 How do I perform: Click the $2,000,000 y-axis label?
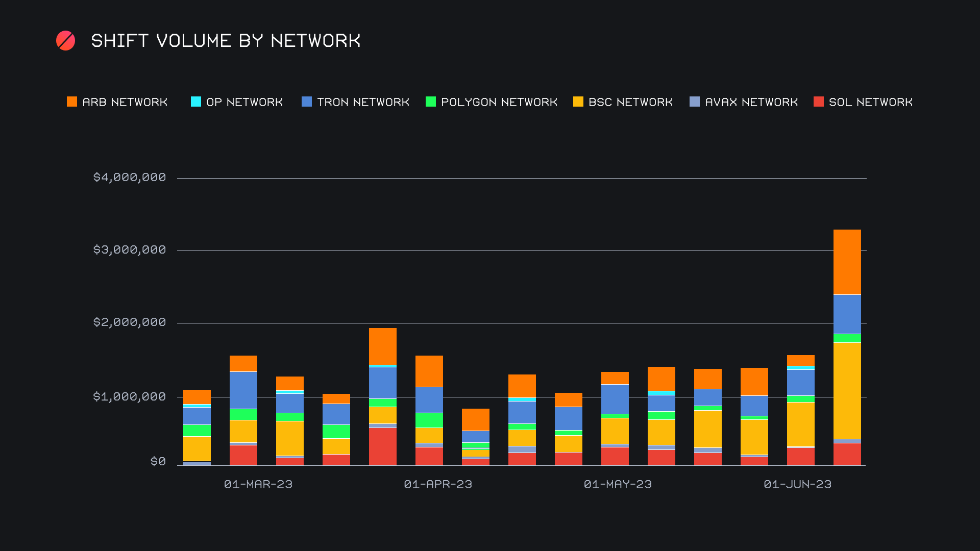pyautogui.click(x=130, y=322)
